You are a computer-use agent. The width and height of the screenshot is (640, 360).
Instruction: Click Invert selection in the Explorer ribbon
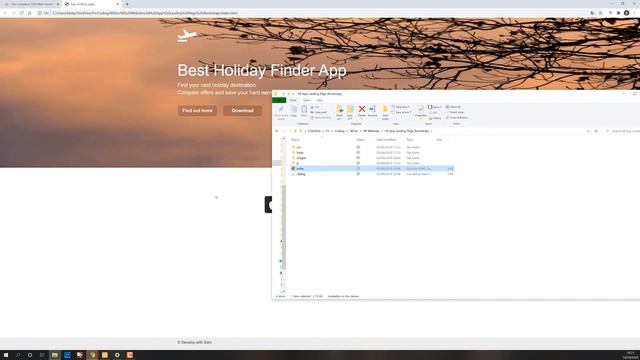coord(457,118)
